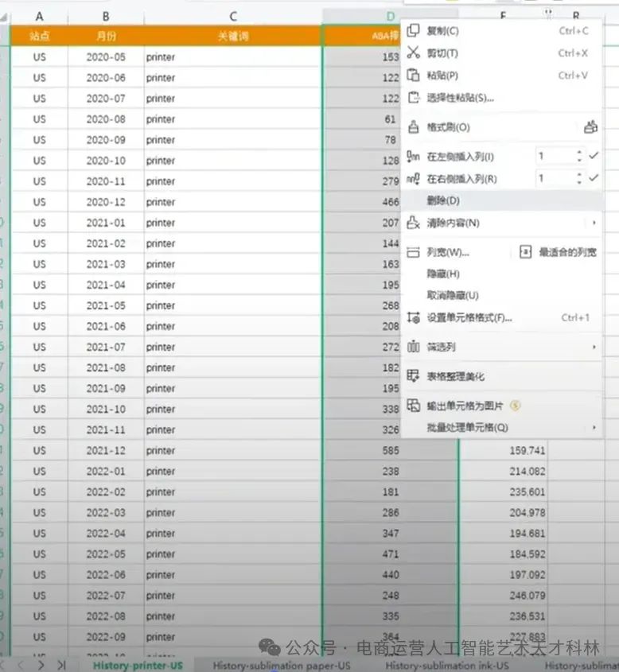Click cell with month 2022-09

click(106, 636)
